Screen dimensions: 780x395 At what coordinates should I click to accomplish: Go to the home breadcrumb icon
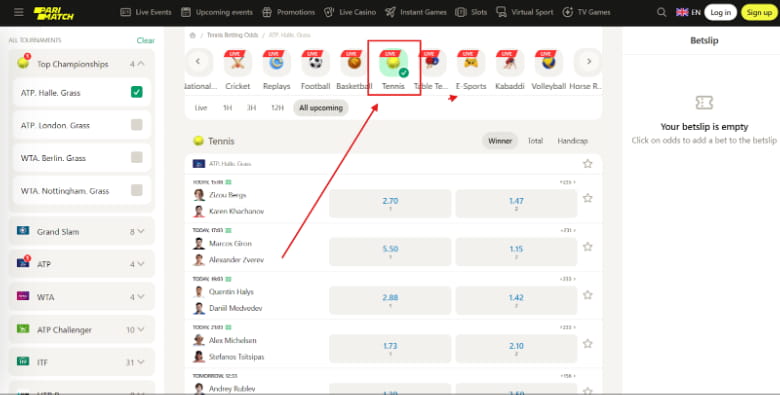tap(193, 35)
